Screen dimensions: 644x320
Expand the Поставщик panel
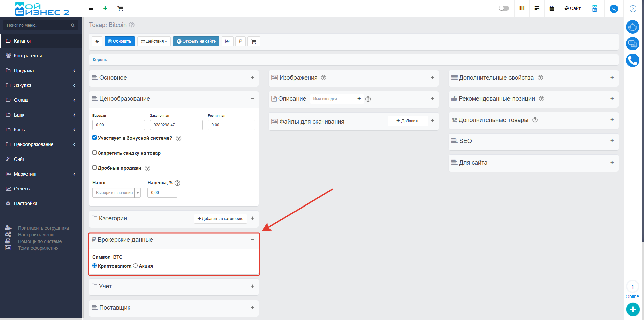(x=252, y=307)
